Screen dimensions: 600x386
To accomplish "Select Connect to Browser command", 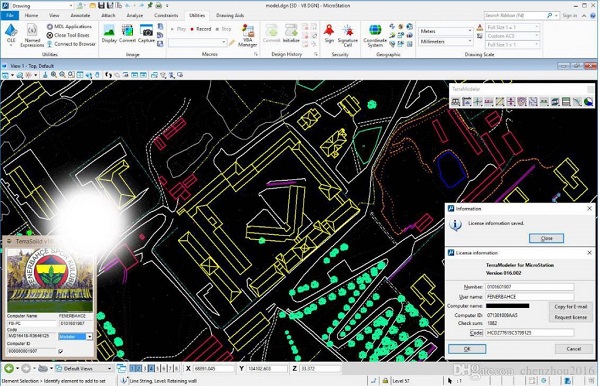I will (x=71, y=44).
